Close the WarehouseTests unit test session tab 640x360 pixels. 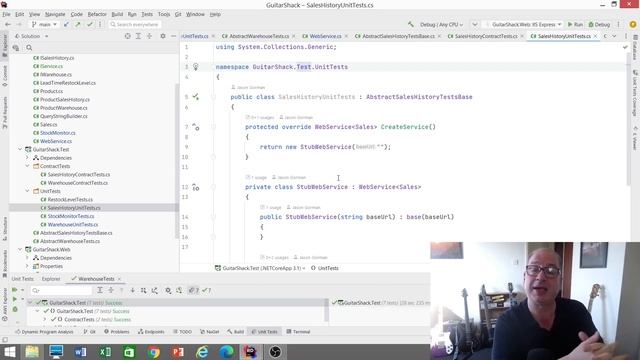(x=119, y=279)
